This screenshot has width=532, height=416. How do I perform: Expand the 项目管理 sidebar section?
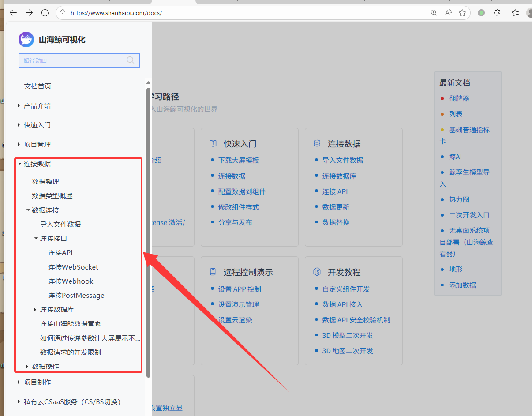(x=19, y=144)
